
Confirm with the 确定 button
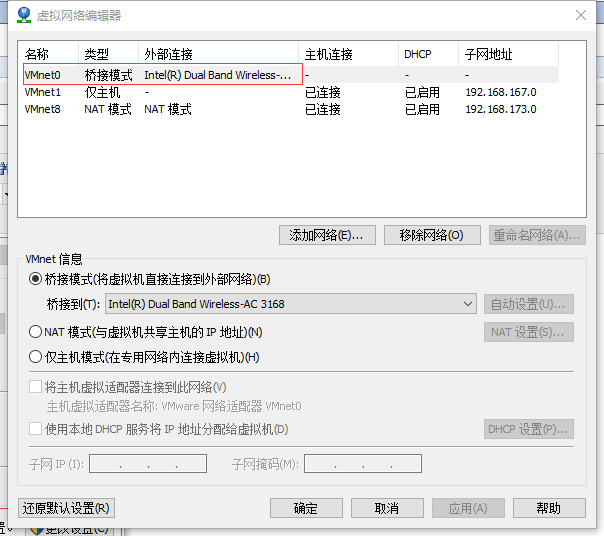tap(306, 508)
